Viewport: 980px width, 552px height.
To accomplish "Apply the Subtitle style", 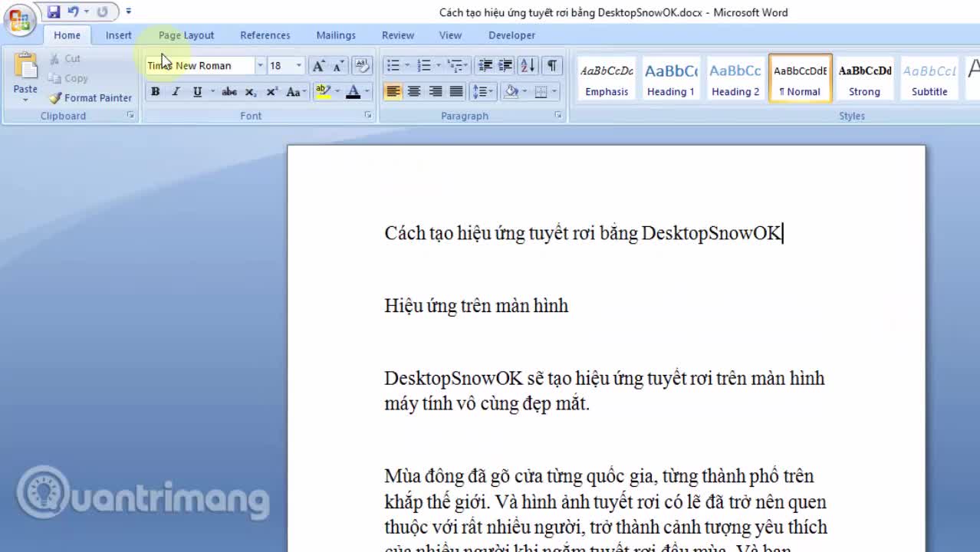I will tap(929, 79).
